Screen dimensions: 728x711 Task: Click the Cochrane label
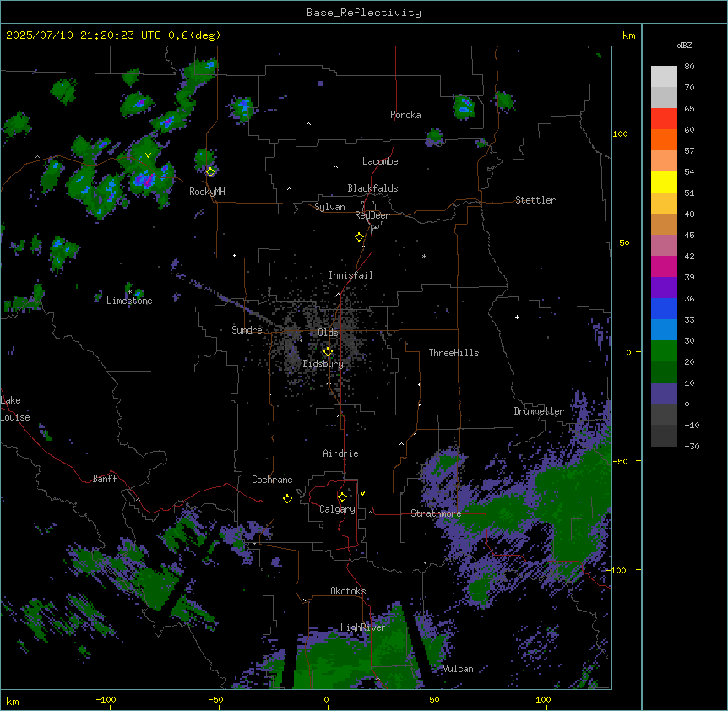coord(272,480)
